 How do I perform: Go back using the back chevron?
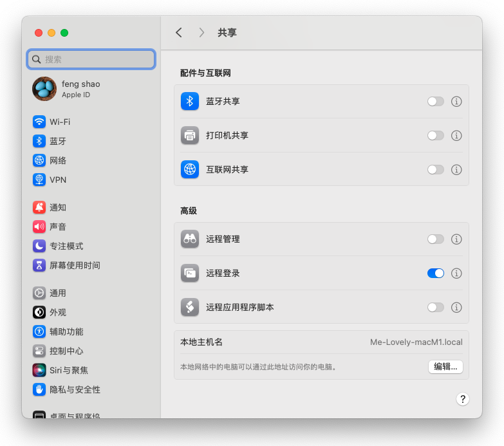point(179,33)
